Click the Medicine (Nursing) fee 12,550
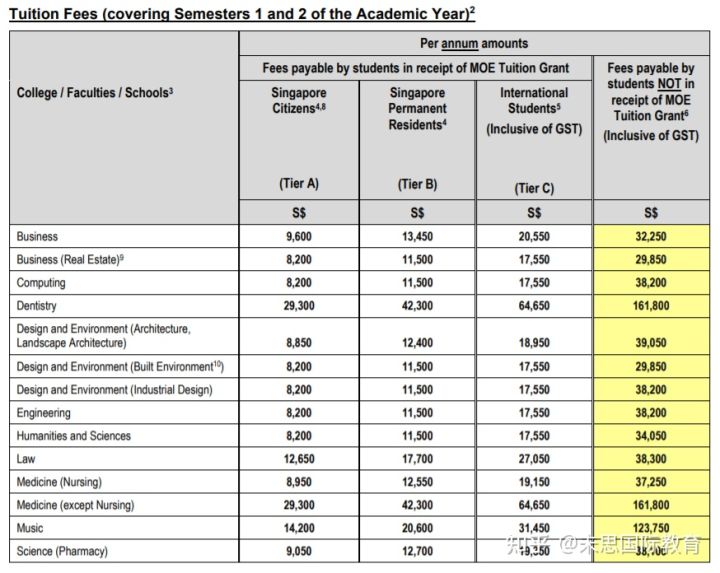 pyautogui.click(x=417, y=482)
